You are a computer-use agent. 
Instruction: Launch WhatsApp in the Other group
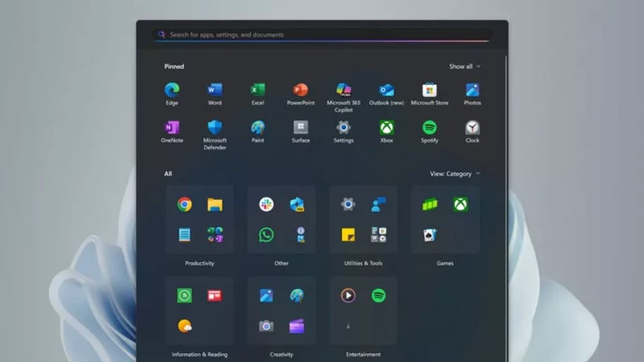tap(266, 235)
